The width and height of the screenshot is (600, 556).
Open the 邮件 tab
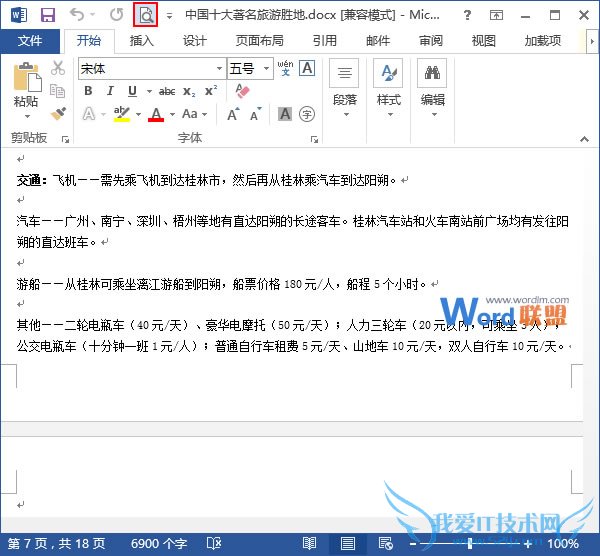pos(378,41)
